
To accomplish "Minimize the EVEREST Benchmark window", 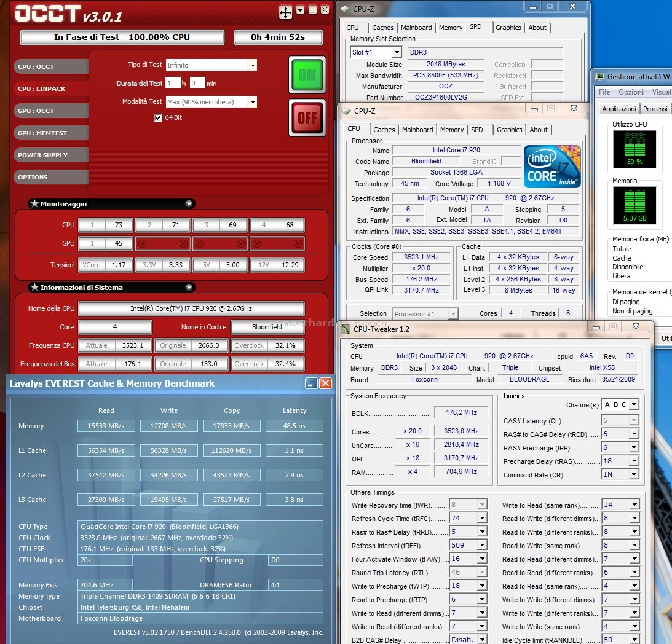I will pos(311,383).
